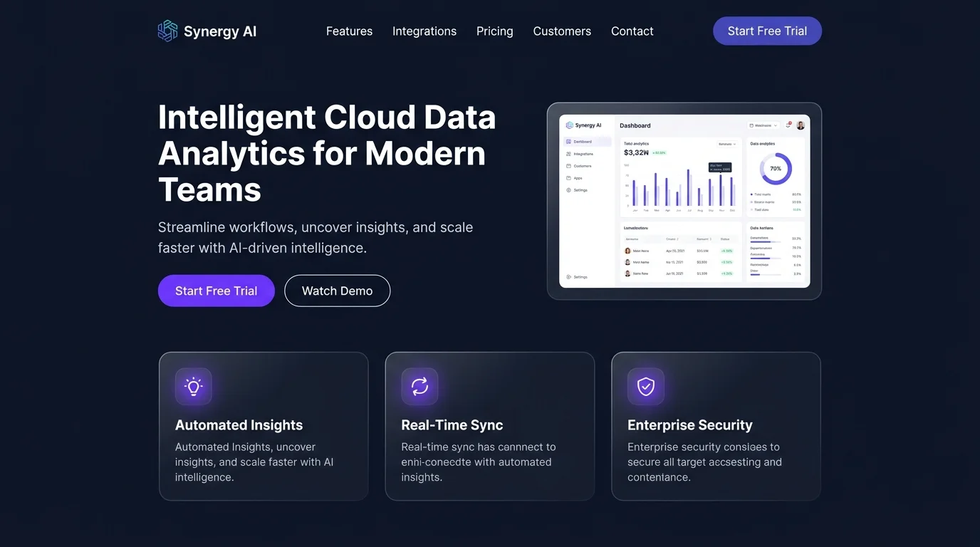Click the user avatar in dashboard preview header
Screen dimensions: 980x547
pos(801,125)
